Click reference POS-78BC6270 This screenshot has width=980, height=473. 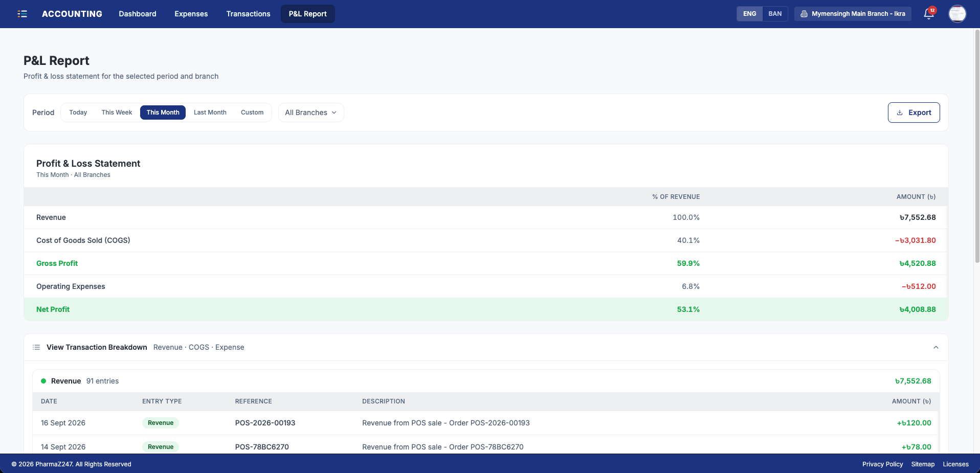262,447
